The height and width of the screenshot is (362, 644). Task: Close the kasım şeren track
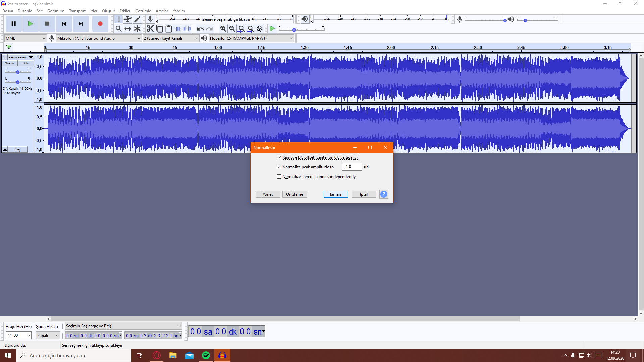pos(5,57)
